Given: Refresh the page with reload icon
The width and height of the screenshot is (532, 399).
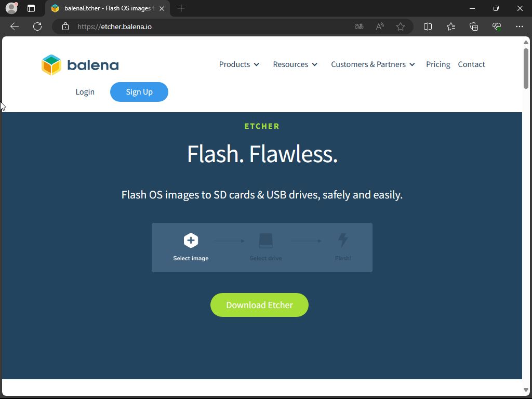Looking at the screenshot, I should click(37, 26).
